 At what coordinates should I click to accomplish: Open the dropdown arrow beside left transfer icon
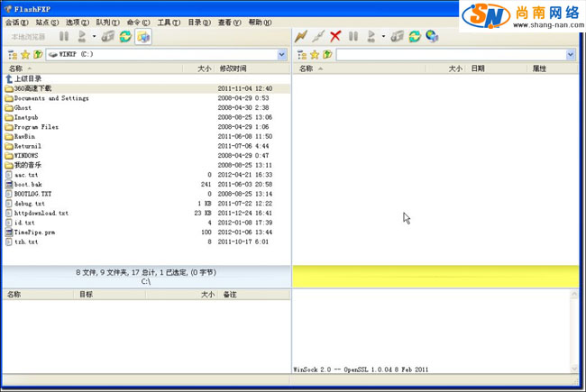click(94, 37)
